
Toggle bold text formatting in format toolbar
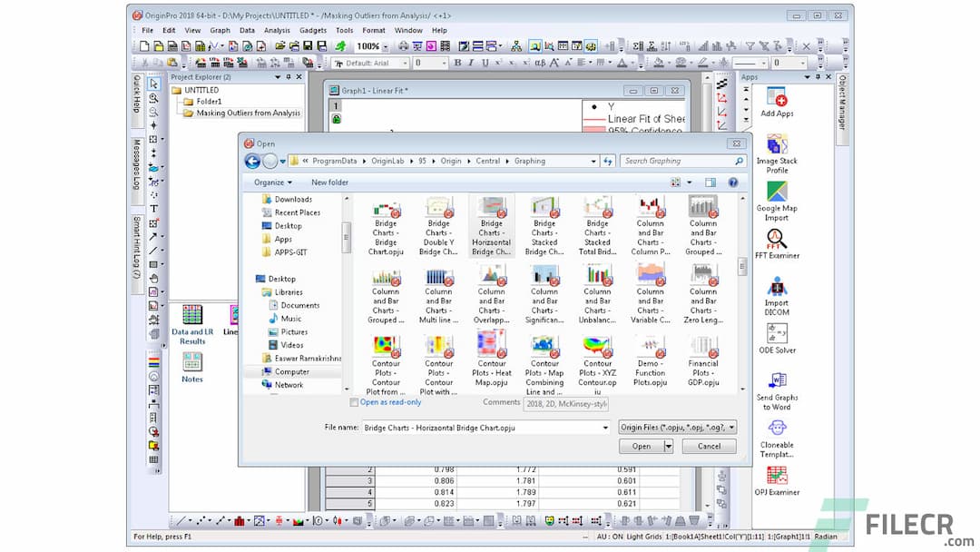tap(459, 63)
